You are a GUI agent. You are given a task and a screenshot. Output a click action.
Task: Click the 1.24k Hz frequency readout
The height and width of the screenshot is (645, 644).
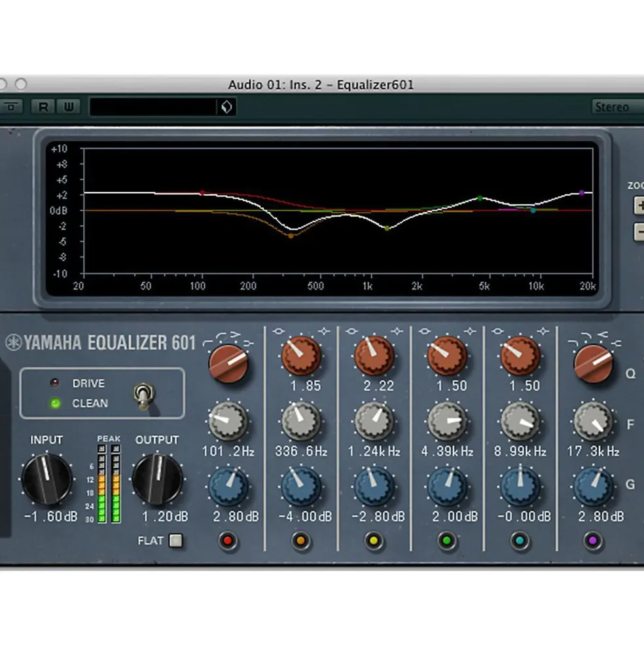(374, 452)
